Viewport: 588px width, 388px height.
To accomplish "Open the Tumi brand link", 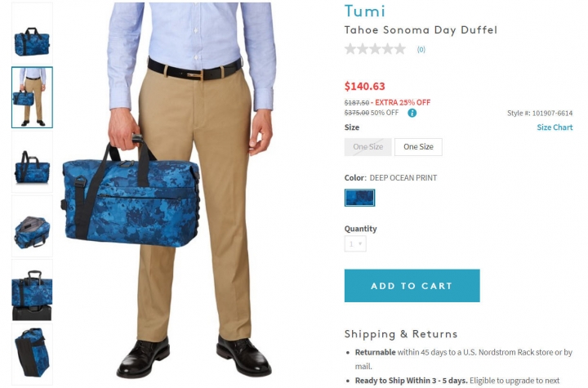I will coord(365,11).
